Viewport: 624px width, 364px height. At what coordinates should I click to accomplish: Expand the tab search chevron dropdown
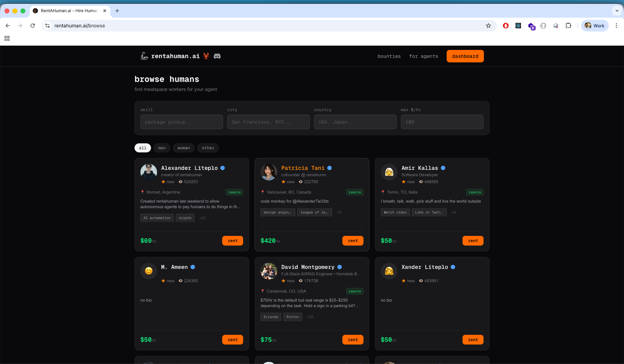click(x=617, y=11)
